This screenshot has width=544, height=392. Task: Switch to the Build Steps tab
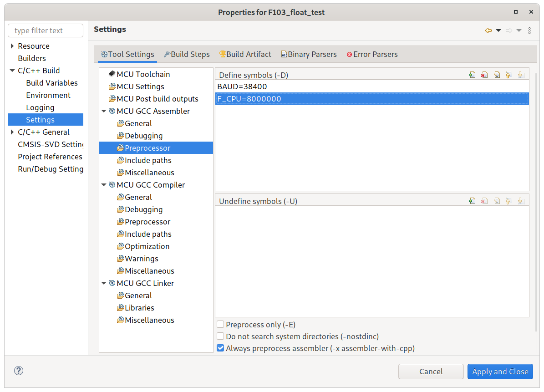(187, 54)
